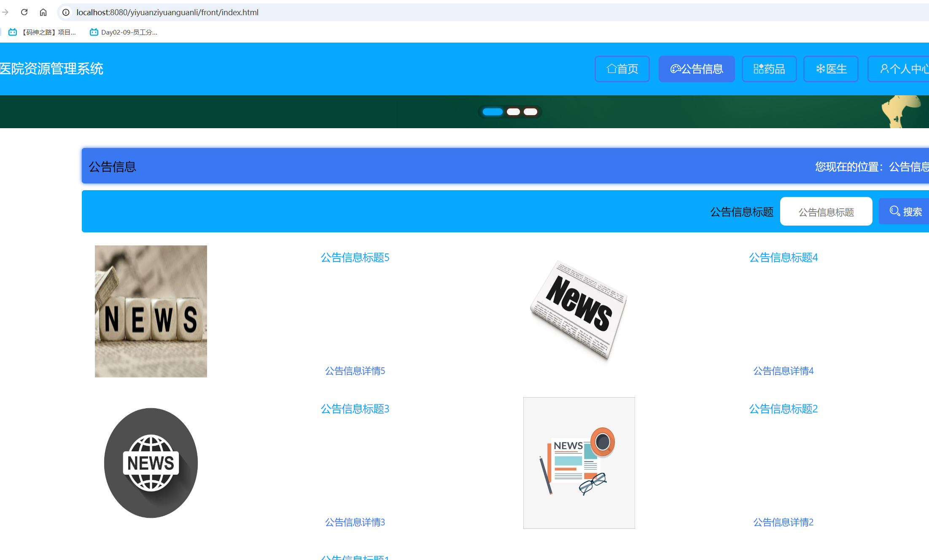Switch to the third carousel slide dot
929x560 pixels.
pyautogui.click(x=530, y=112)
